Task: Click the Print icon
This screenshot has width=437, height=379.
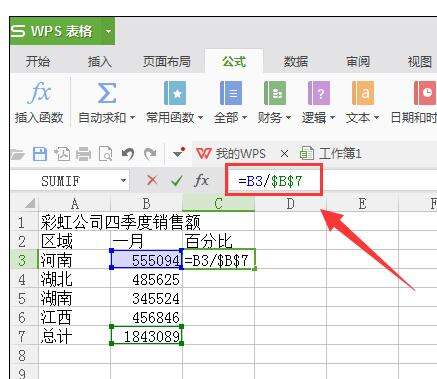Action: tap(83, 154)
